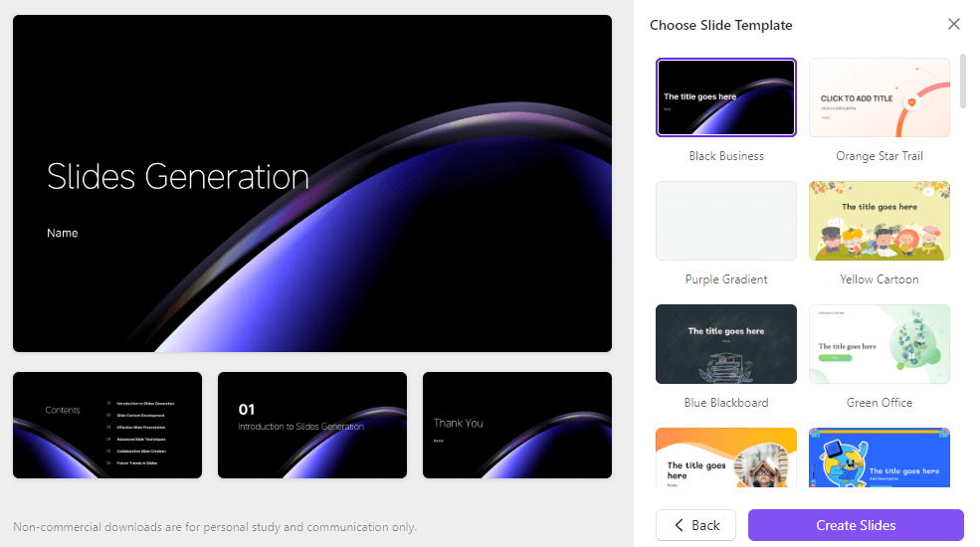Select the Orange Star Trail template thumbnail
This screenshot has width=980, height=547.
(880, 97)
